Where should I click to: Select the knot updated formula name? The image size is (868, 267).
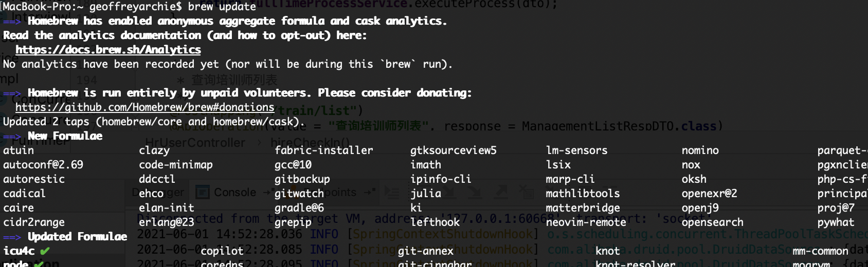[x=608, y=251]
